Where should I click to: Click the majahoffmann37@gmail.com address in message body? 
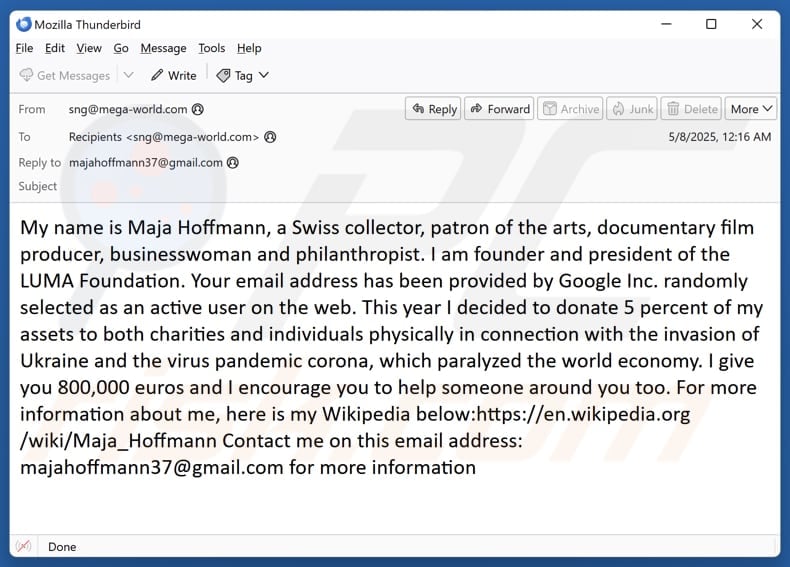(152, 468)
